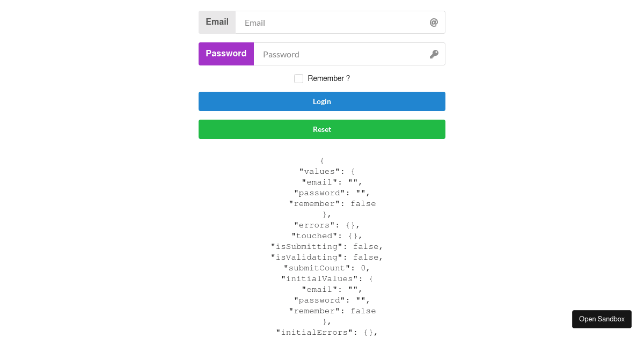Enable the Remember checkbox
This screenshot has height=338, width=644.
298,78
